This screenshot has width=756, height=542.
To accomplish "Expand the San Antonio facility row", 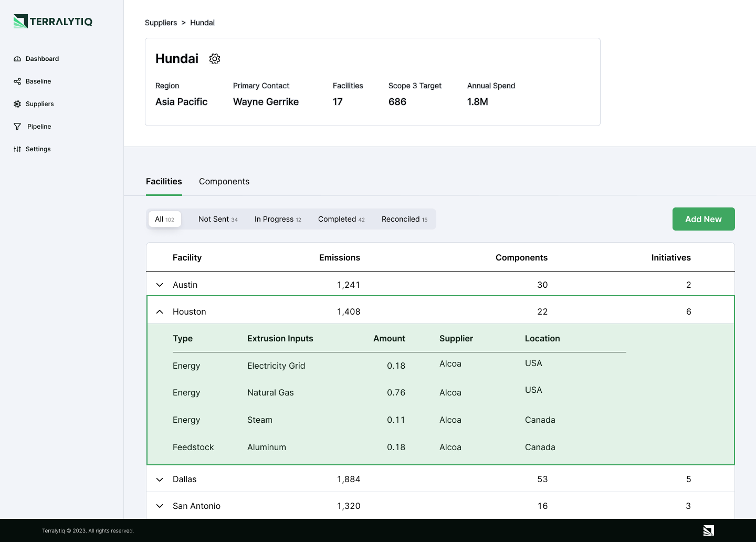I will [x=160, y=506].
